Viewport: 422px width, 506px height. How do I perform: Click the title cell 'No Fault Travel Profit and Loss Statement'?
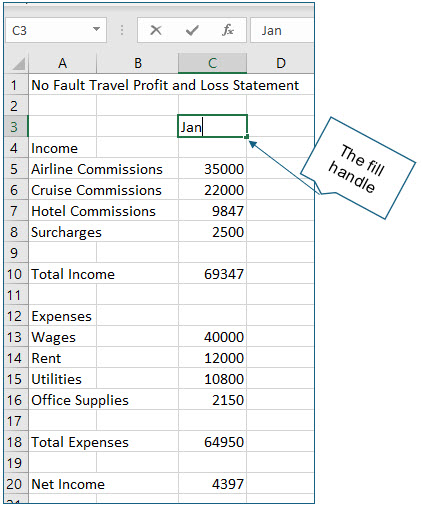(x=165, y=85)
